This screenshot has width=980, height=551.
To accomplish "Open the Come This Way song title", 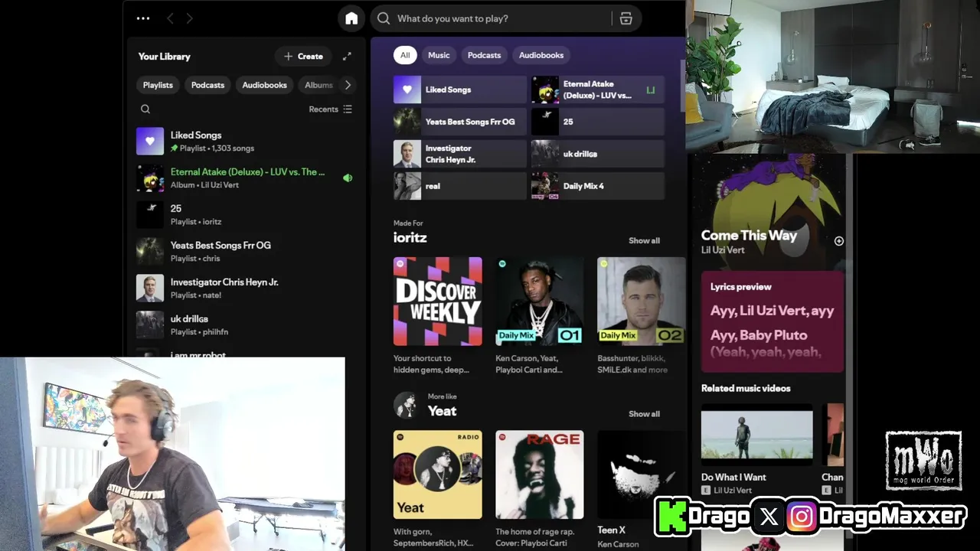I will coord(749,235).
